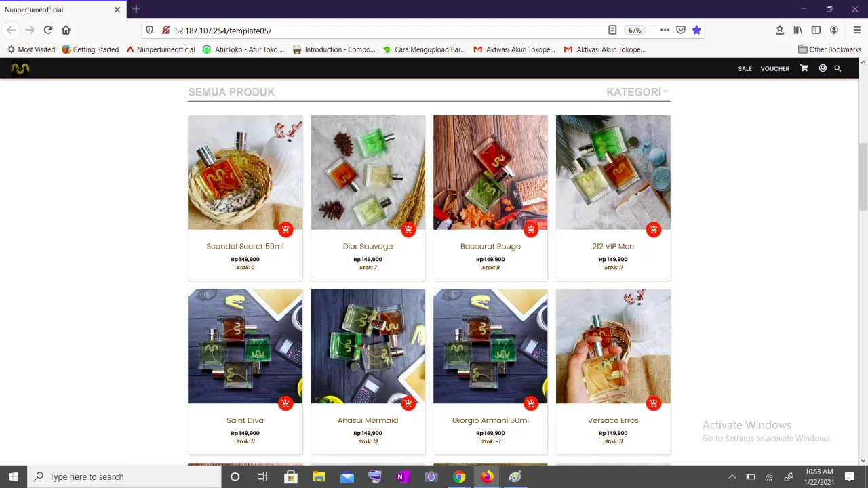
Task: Open the shopping cart in the site header
Action: [804, 68]
